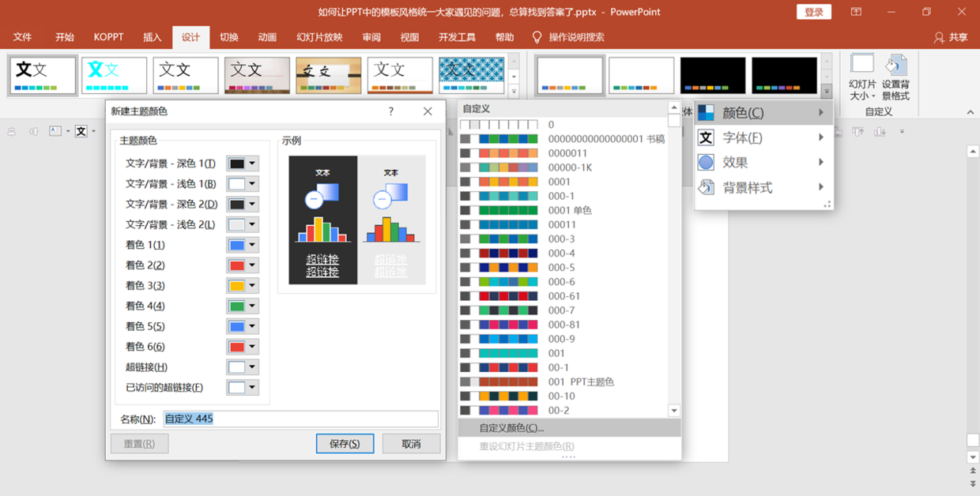Select the '00000-1K' color scheme
Image resolution: width=980 pixels, height=496 pixels.
[x=563, y=167]
